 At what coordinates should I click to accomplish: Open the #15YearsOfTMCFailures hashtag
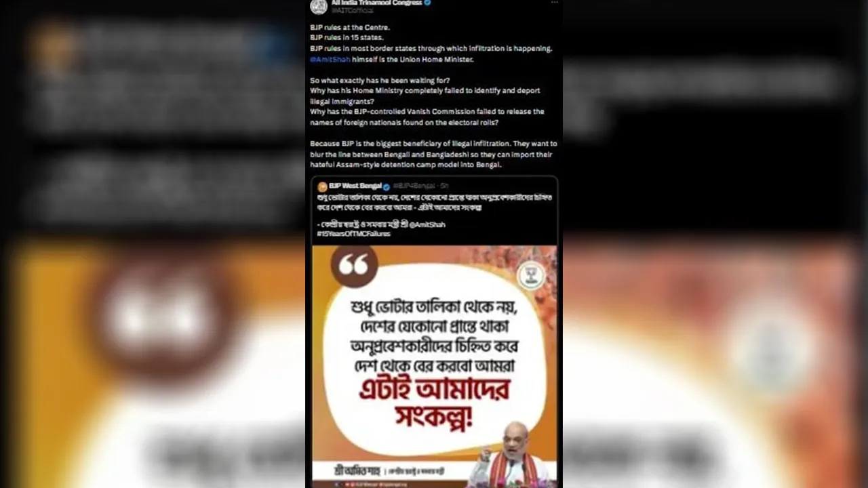tap(353, 234)
